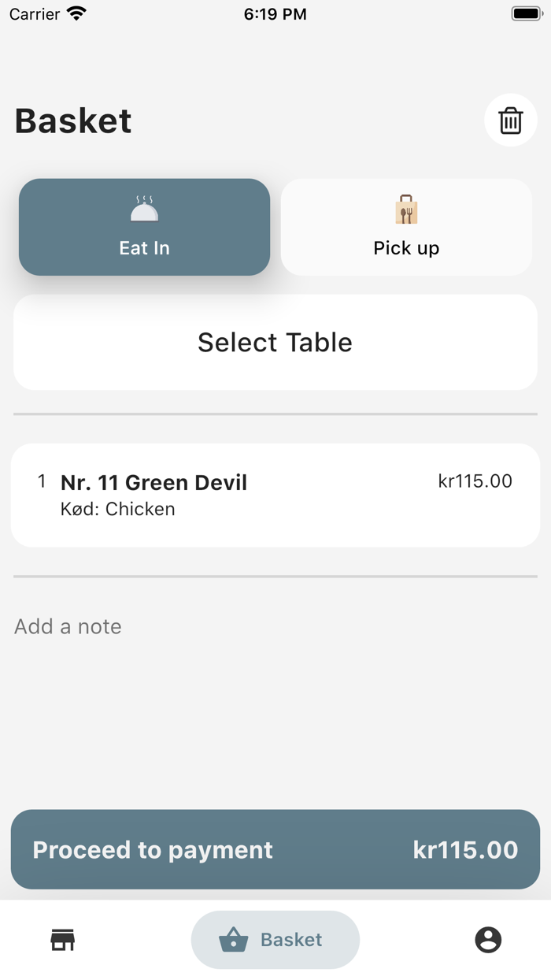Select the Basket tab label
The image size is (551, 980).
[x=291, y=940]
